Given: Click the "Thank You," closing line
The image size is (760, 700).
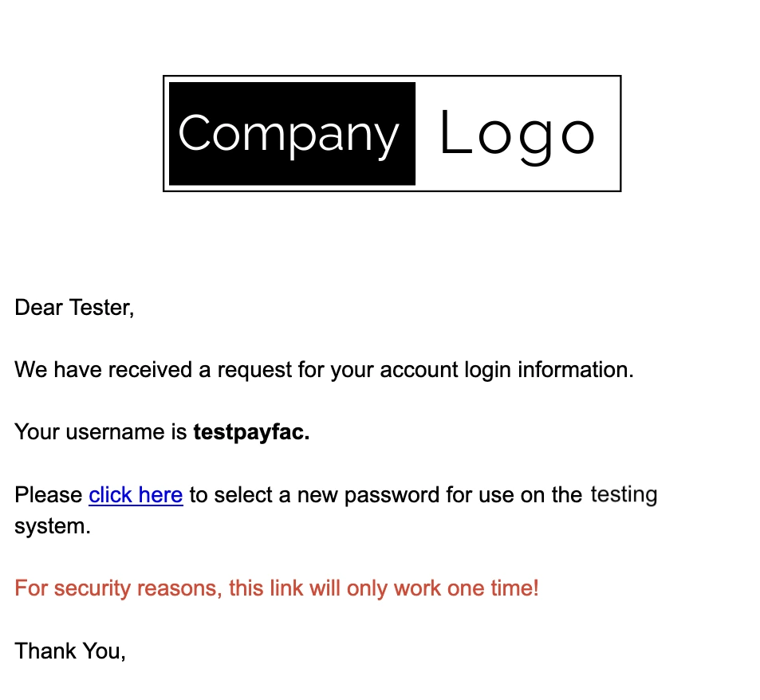Looking at the screenshot, I should [70, 651].
